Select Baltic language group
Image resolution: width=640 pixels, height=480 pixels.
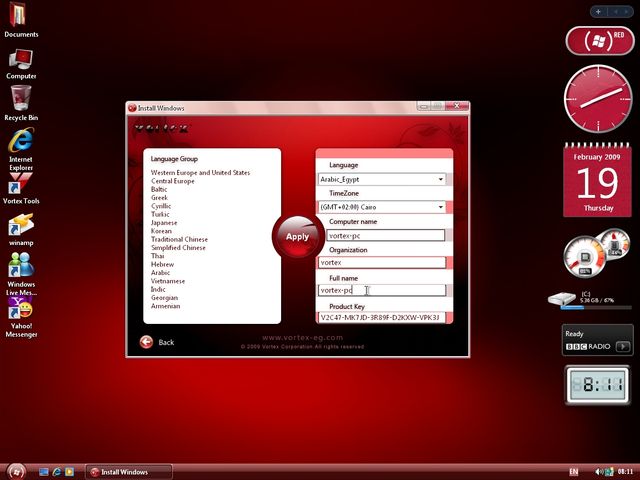coord(159,189)
